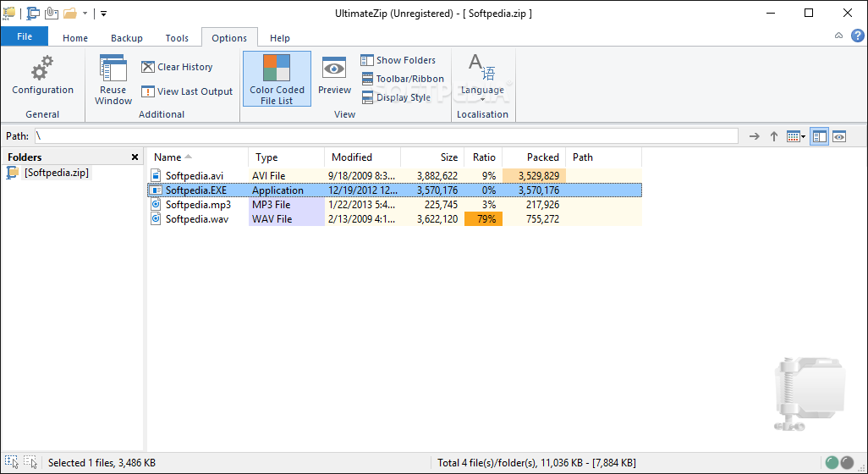
Task: Click the Selected 1 files status text
Action: [x=102, y=463]
